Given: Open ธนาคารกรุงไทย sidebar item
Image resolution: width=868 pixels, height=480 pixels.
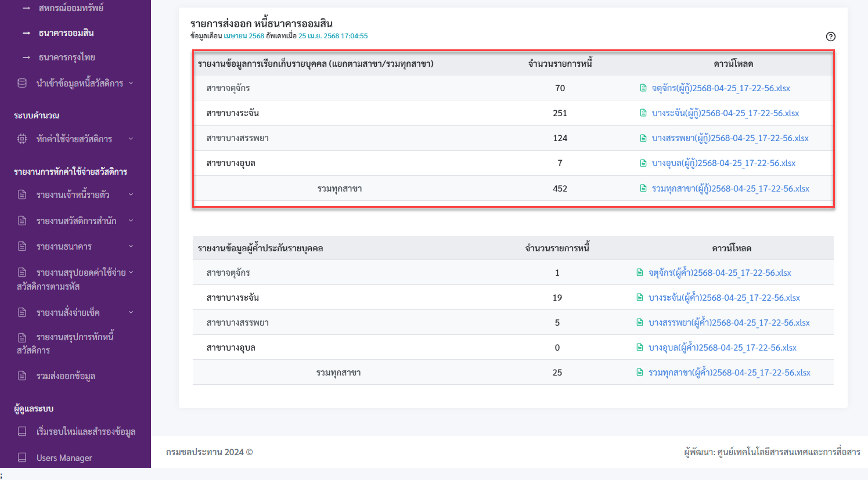Looking at the screenshot, I should pos(67,57).
